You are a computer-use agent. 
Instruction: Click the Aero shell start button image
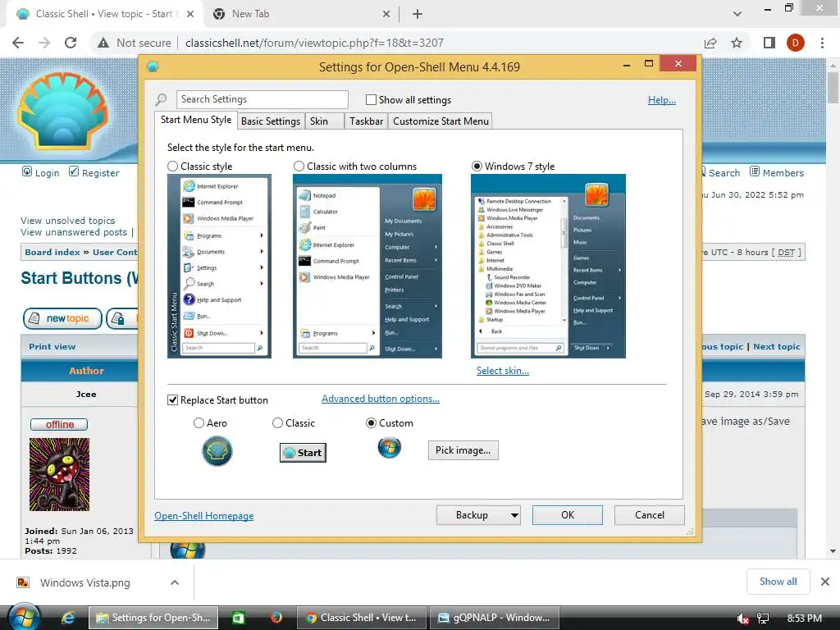pos(217,451)
